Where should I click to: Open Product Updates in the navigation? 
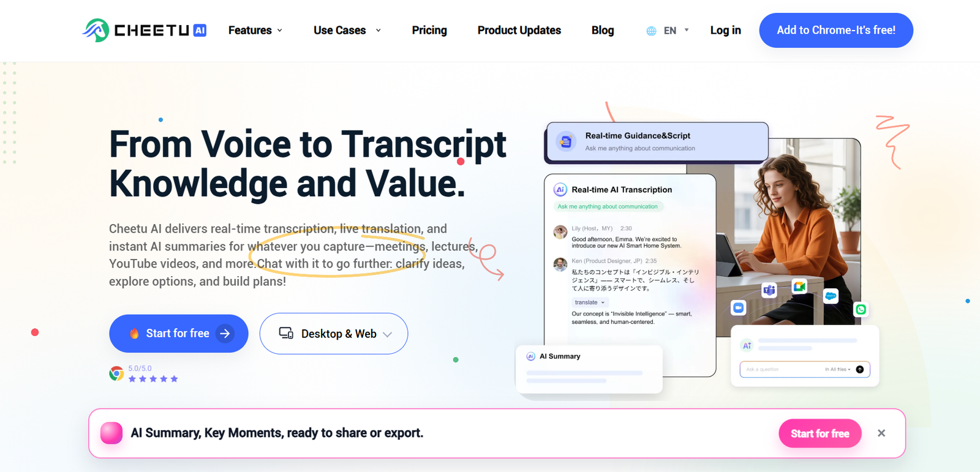519,30
